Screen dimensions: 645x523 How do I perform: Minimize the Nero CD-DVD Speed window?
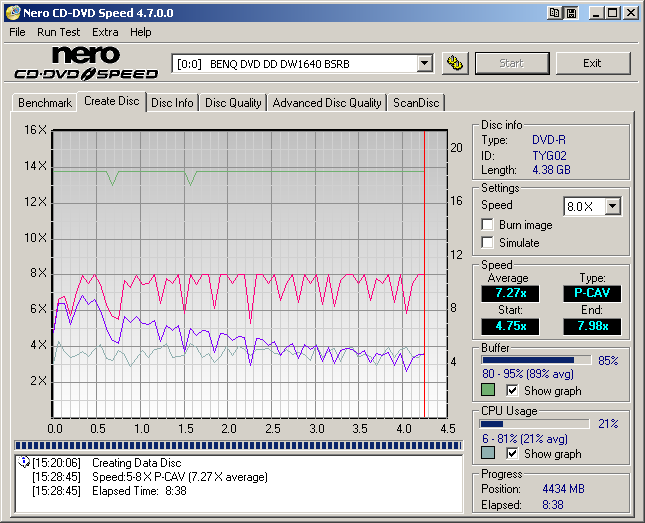(x=596, y=13)
